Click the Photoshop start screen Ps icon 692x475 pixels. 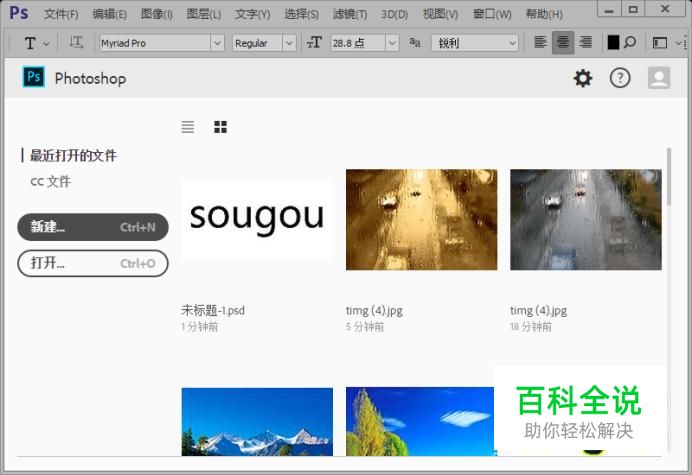point(34,77)
